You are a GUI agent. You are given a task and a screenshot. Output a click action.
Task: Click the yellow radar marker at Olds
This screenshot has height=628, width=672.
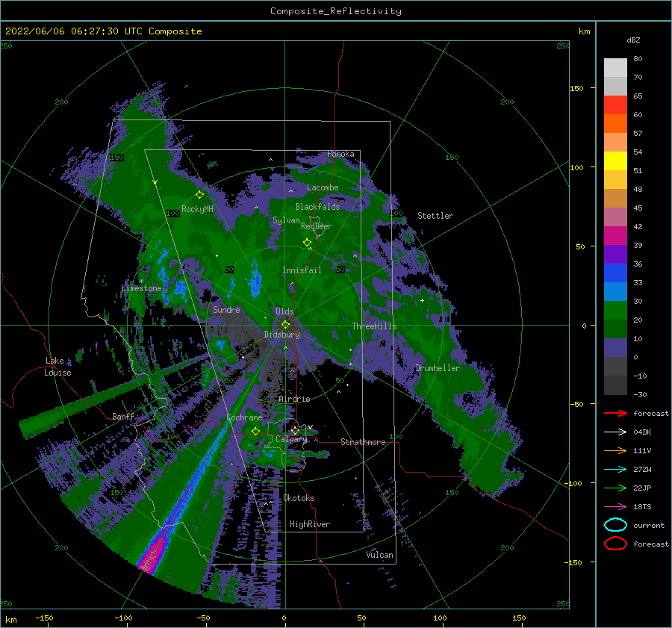[285, 325]
